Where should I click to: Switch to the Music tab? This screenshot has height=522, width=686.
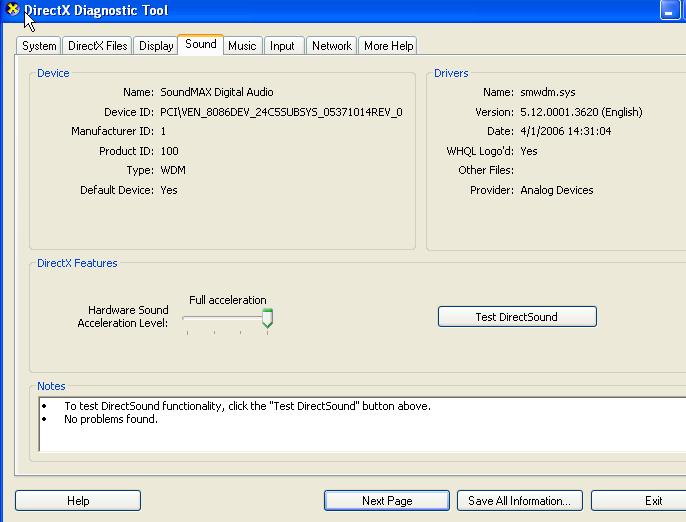tap(242, 46)
